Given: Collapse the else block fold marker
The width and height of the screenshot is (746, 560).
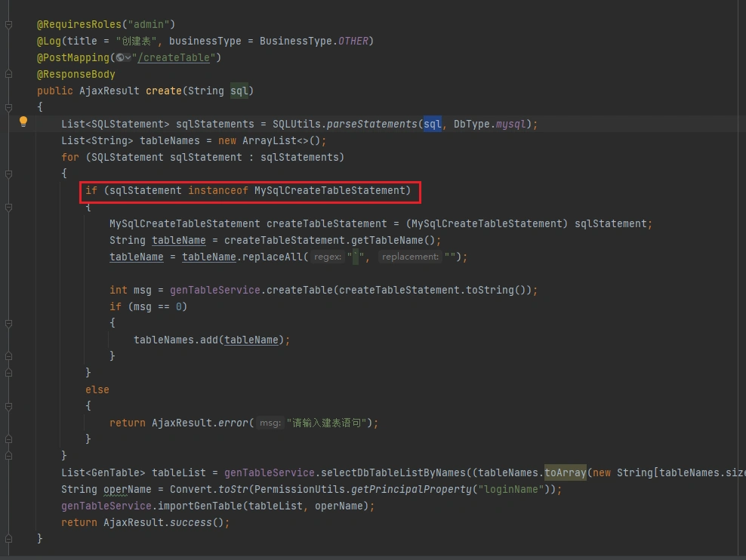Looking at the screenshot, I should point(8,406).
